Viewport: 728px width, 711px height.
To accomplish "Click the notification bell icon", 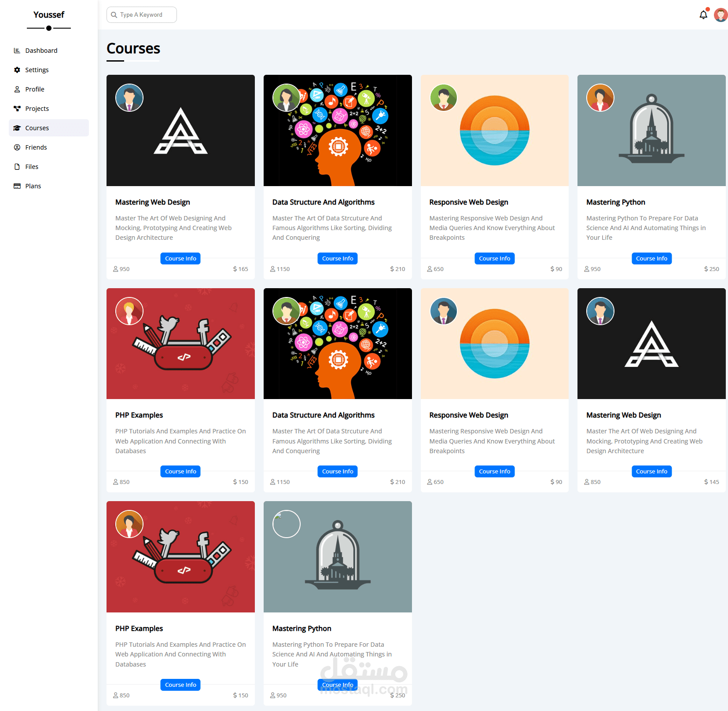I will 703,15.
